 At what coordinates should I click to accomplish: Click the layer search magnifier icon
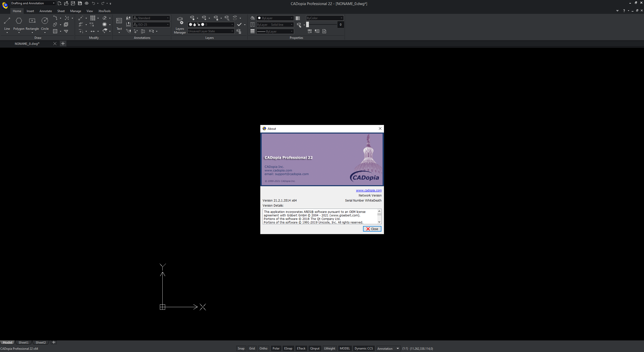point(227,18)
